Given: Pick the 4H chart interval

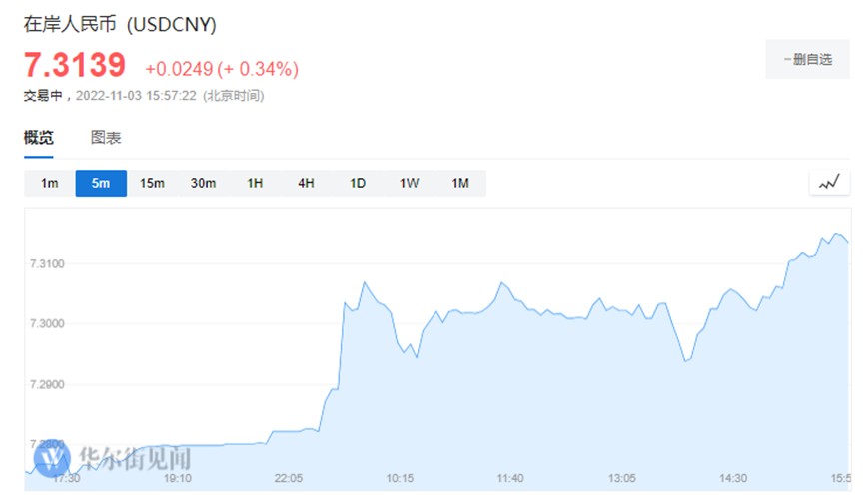Looking at the screenshot, I should [x=306, y=183].
